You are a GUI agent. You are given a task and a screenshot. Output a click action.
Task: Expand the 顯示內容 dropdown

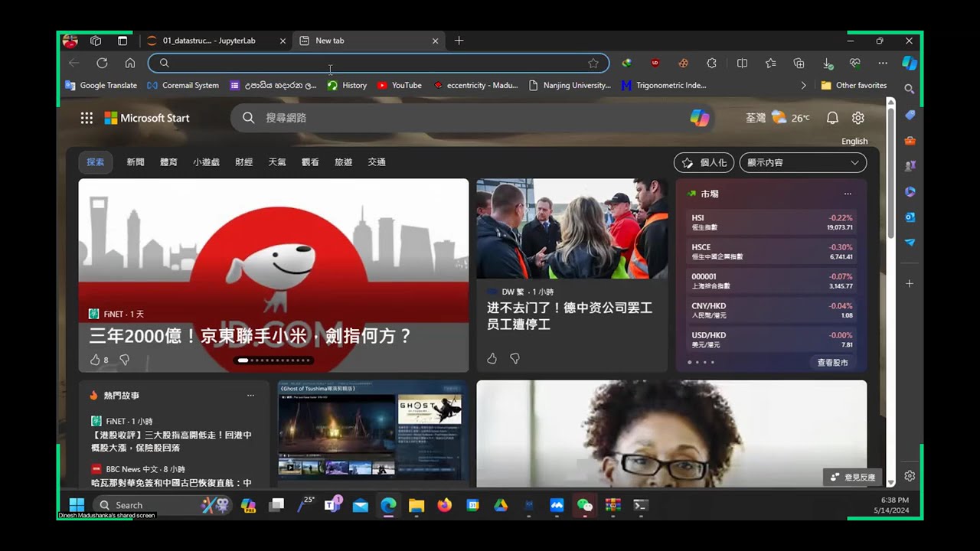(x=802, y=162)
